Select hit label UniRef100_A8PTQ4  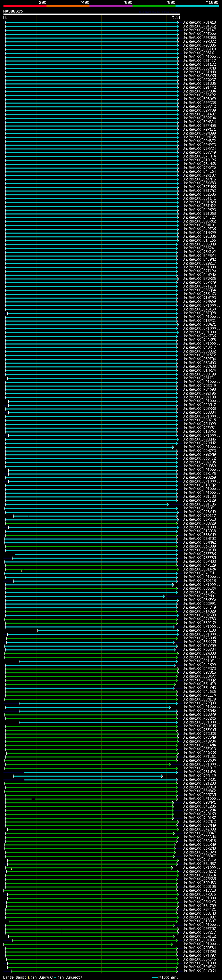(199, 359)
